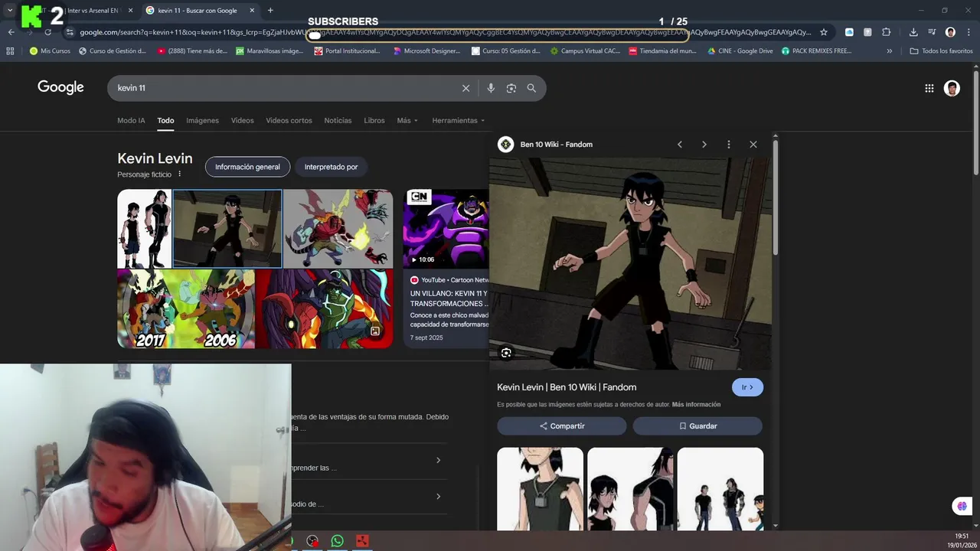Start voice search with the microphone icon
The image size is (980, 551).
(x=491, y=88)
